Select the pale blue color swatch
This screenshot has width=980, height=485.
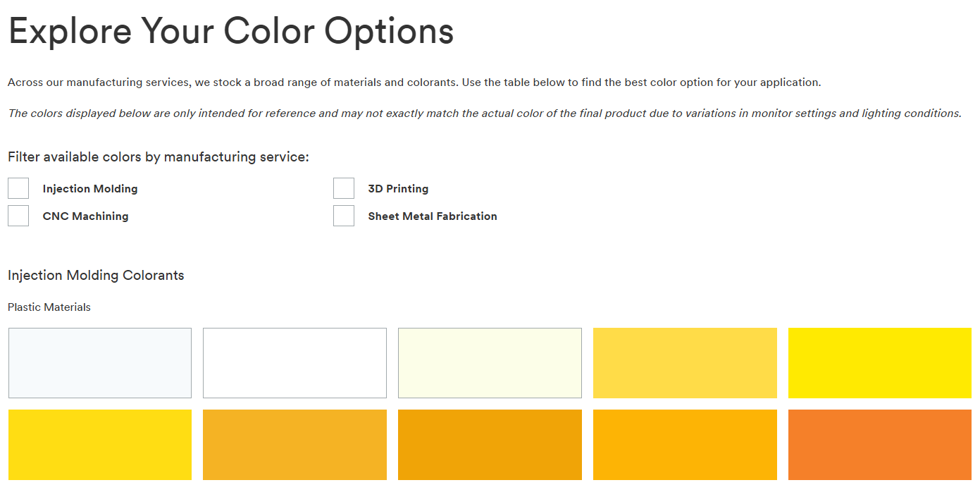[99, 362]
